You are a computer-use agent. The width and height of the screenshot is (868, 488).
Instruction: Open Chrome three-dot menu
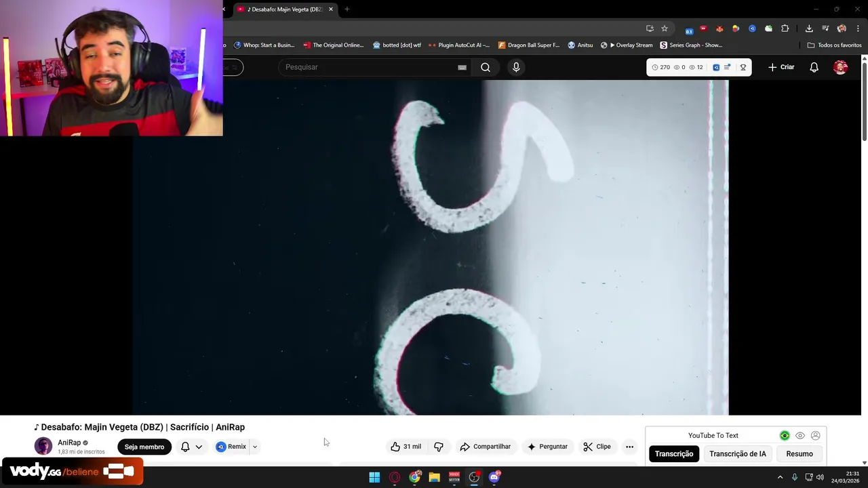(858, 28)
